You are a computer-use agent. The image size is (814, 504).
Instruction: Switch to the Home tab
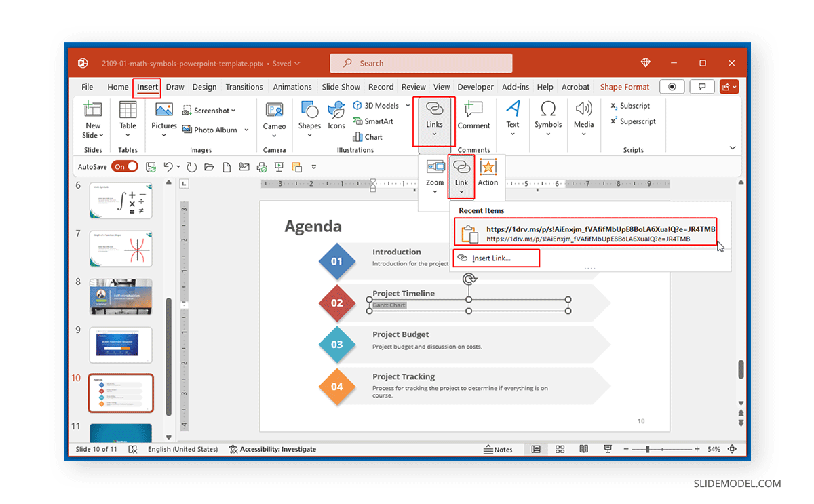117,87
